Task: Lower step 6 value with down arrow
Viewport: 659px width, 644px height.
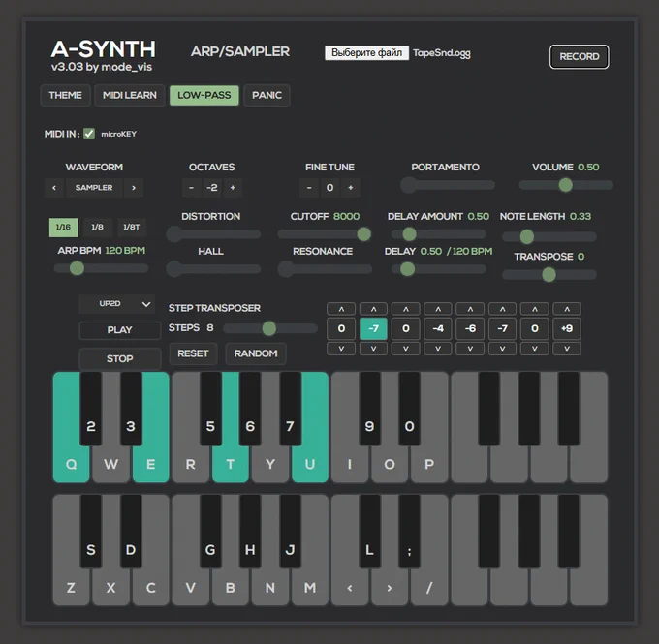Action: (x=503, y=349)
